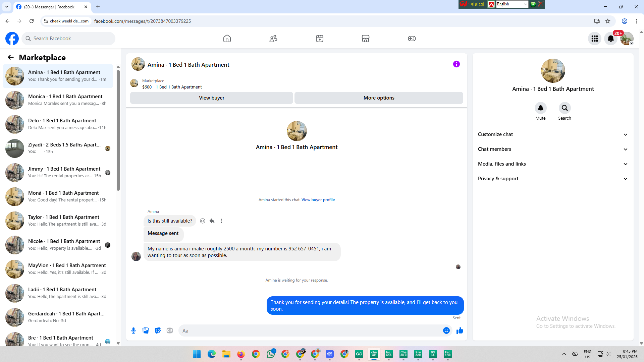Screen dimensions: 644x362
Task: Open Moná's 1 Bed 1 Bath Apartment chat
Action: pyautogui.click(x=58, y=197)
